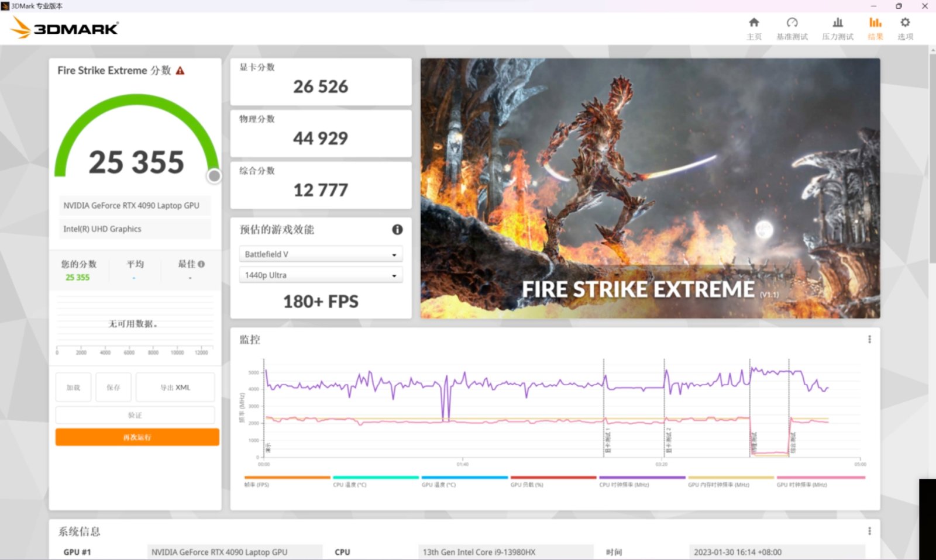Click the 综合测试 marker line in chart

pos(789,407)
